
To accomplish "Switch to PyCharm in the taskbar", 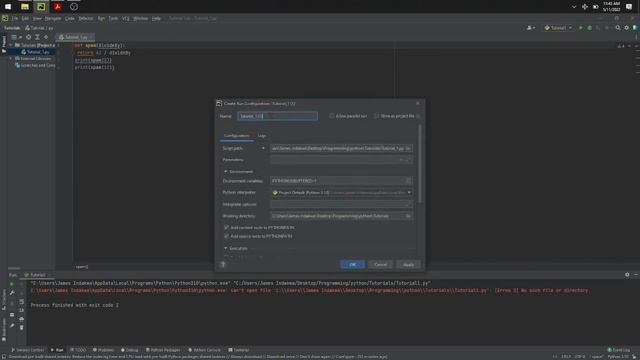I will tap(41, 7).
